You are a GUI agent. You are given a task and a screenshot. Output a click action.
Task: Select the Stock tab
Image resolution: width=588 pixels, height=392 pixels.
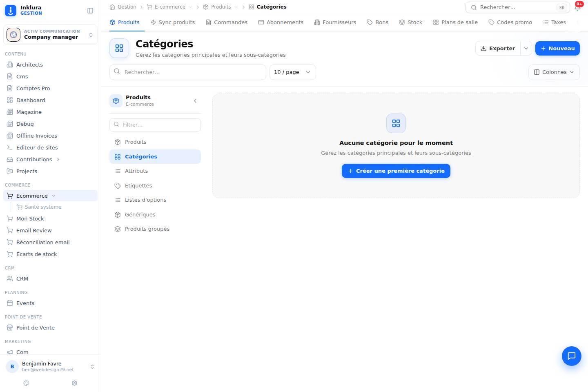tap(411, 22)
